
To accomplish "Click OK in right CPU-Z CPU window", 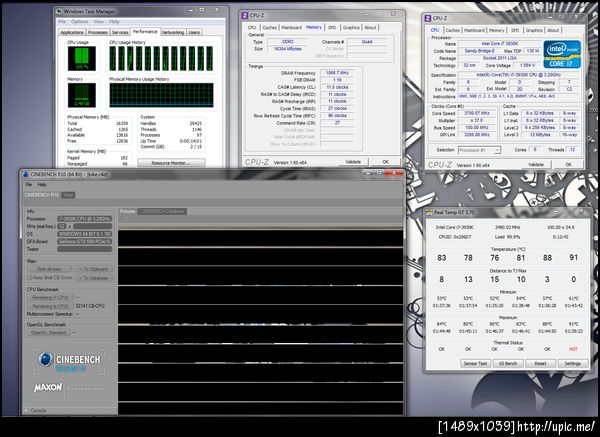I will [x=569, y=165].
